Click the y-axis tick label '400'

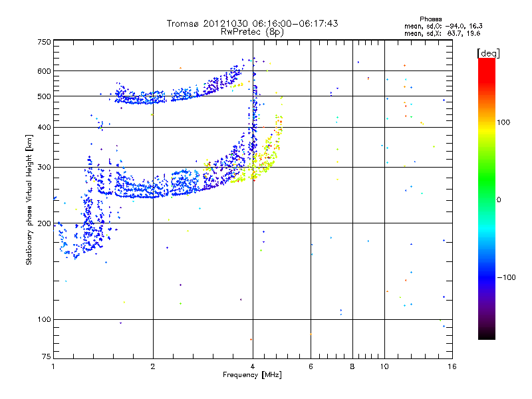coord(44,127)
